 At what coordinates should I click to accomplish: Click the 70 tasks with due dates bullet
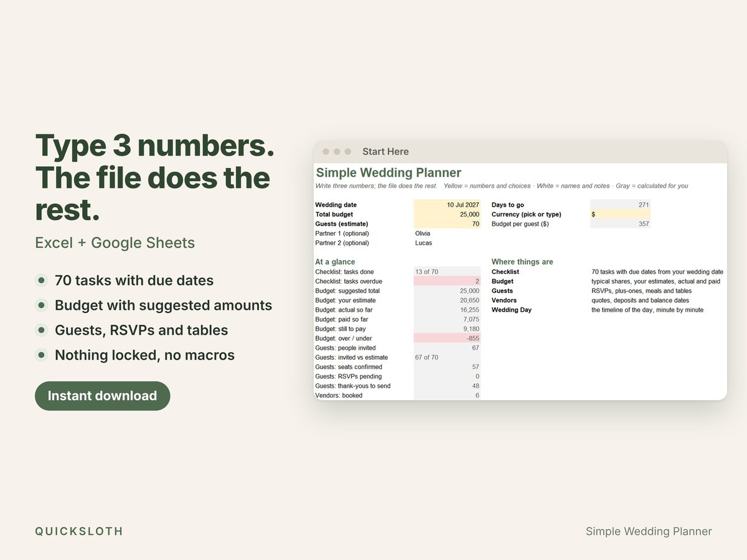coord(134,281)
